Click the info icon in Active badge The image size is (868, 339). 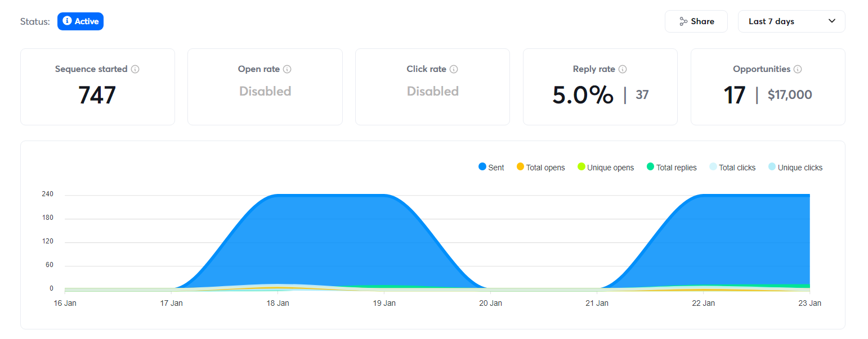[x=67, y=21]
